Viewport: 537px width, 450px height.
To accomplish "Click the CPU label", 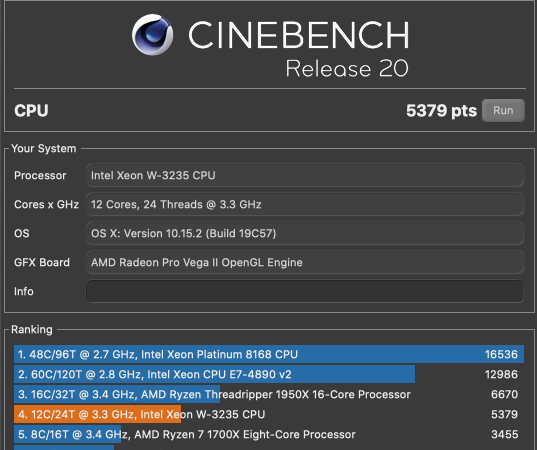I will coord(31,111).
